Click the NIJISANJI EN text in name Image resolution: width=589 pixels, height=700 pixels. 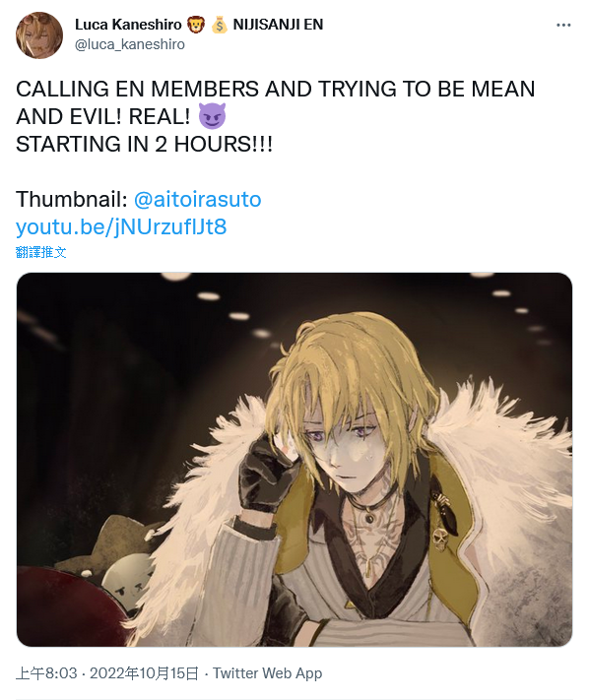pyautogui.click(x=278, y=24)
